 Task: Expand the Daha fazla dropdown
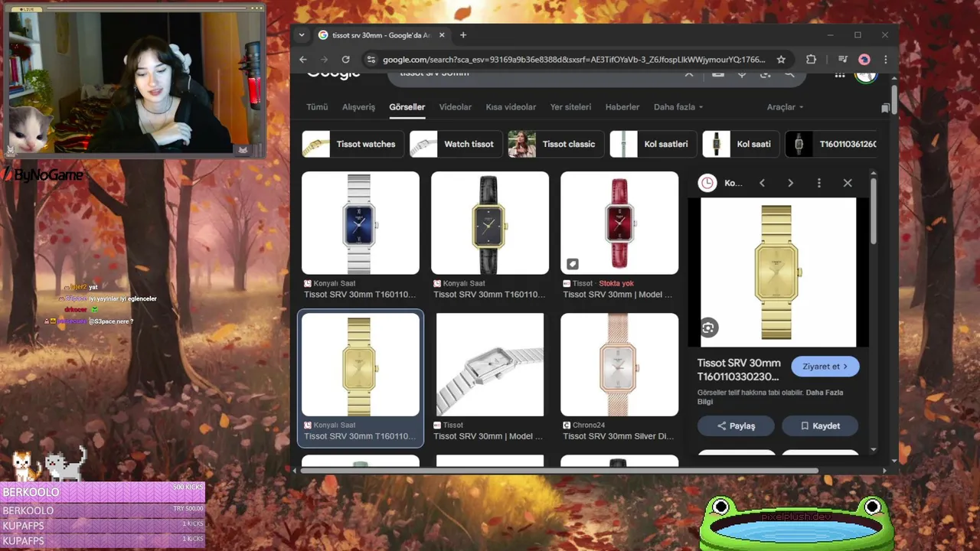(678, 107)
